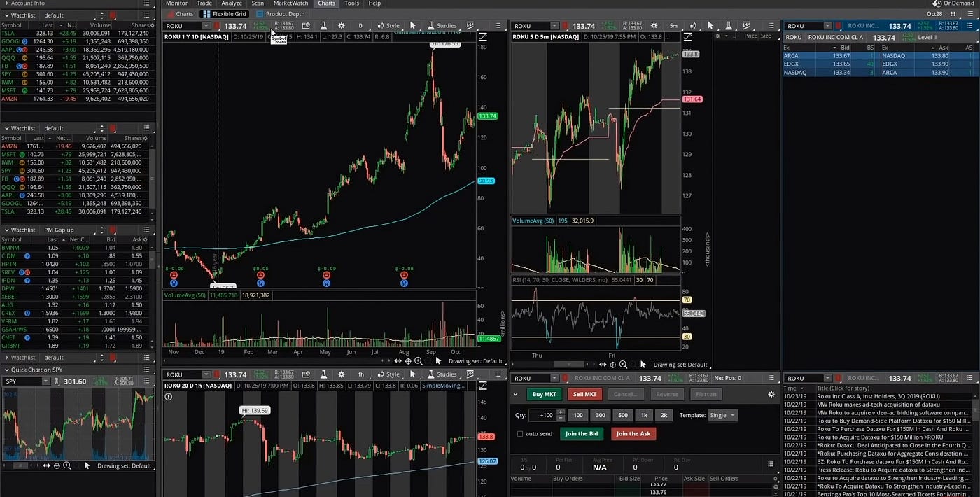This screenshot has width=980, height=497.
Task: Open the Trade tab
Action: 204,3
